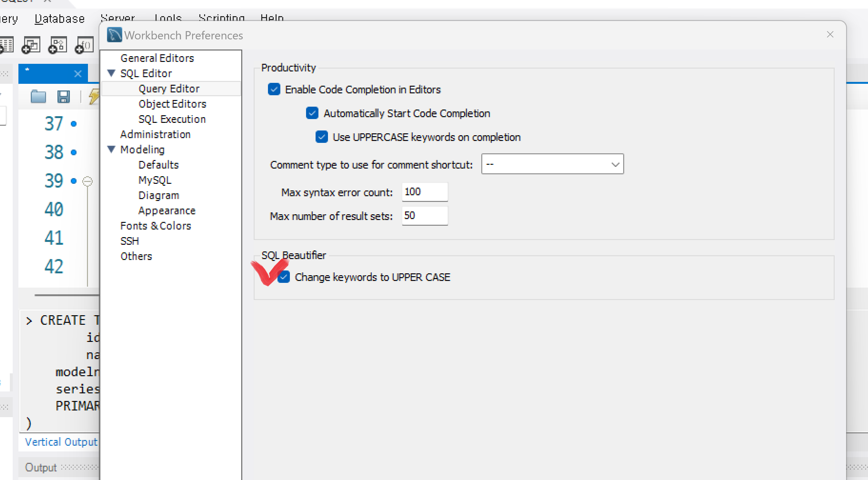Close the query tab with its X

78,74
